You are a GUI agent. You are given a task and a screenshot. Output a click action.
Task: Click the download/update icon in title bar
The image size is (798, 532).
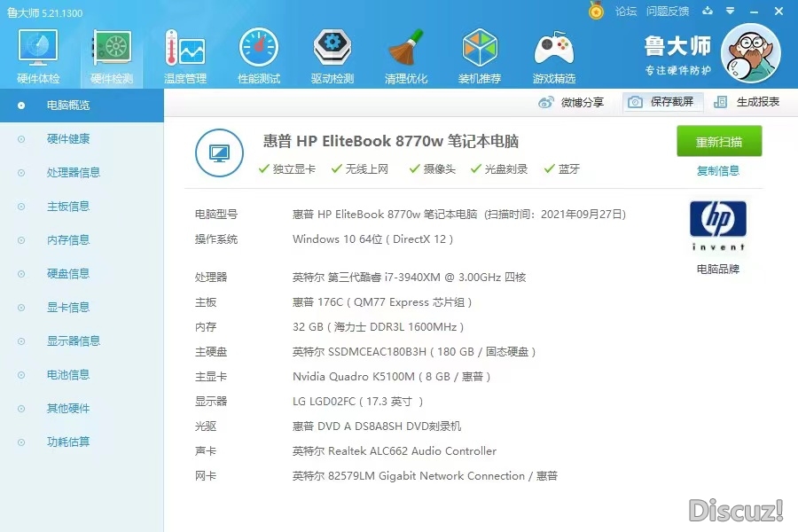pyautogui.click(x=707, y=12)
